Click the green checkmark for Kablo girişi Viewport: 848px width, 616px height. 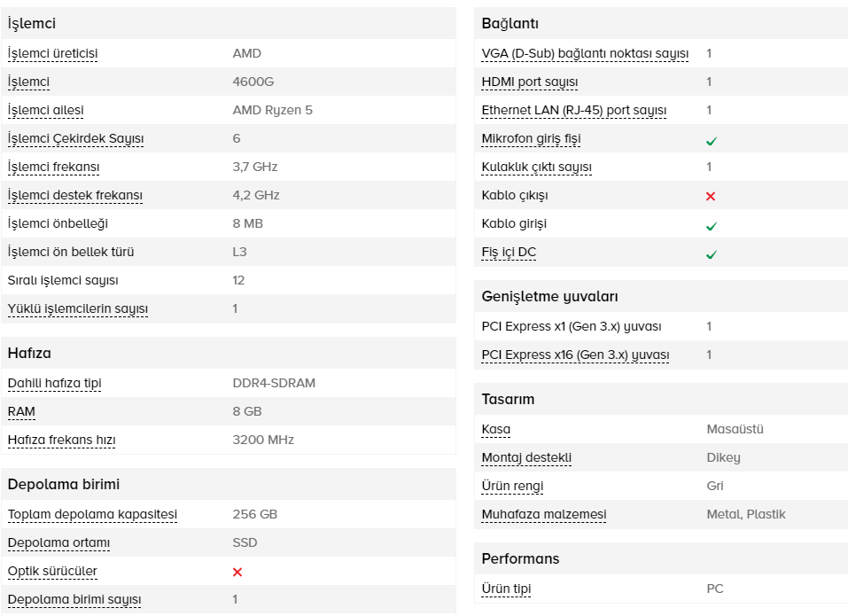[712, 226]
